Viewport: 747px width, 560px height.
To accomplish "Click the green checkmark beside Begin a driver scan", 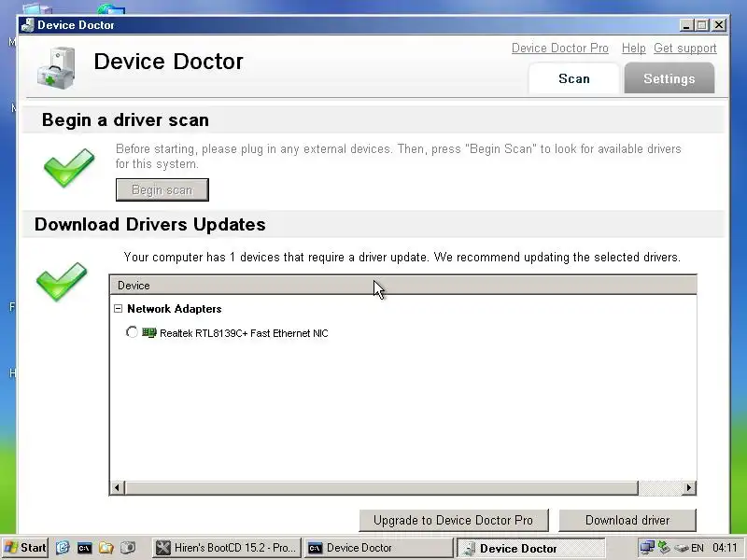I will click(x=69, y=167).
